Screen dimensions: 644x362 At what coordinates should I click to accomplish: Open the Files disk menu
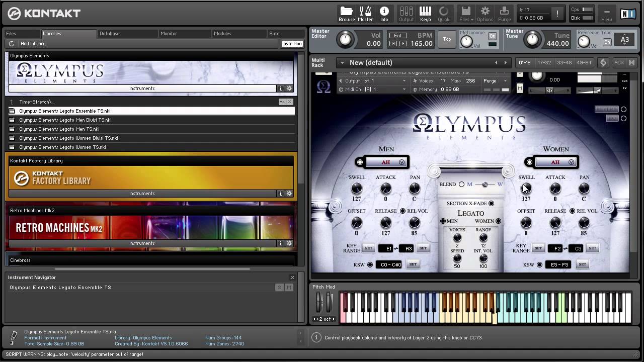pos(466,14)
